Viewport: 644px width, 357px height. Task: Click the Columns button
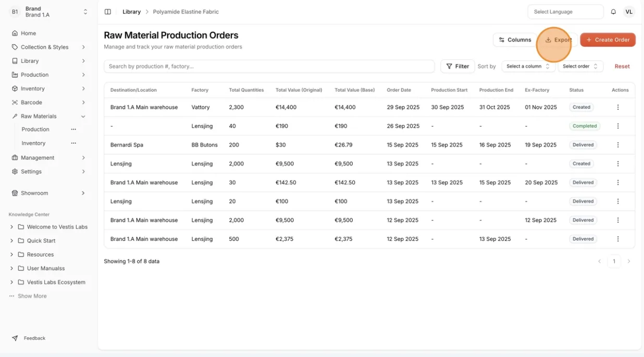[x=515, y=40]
